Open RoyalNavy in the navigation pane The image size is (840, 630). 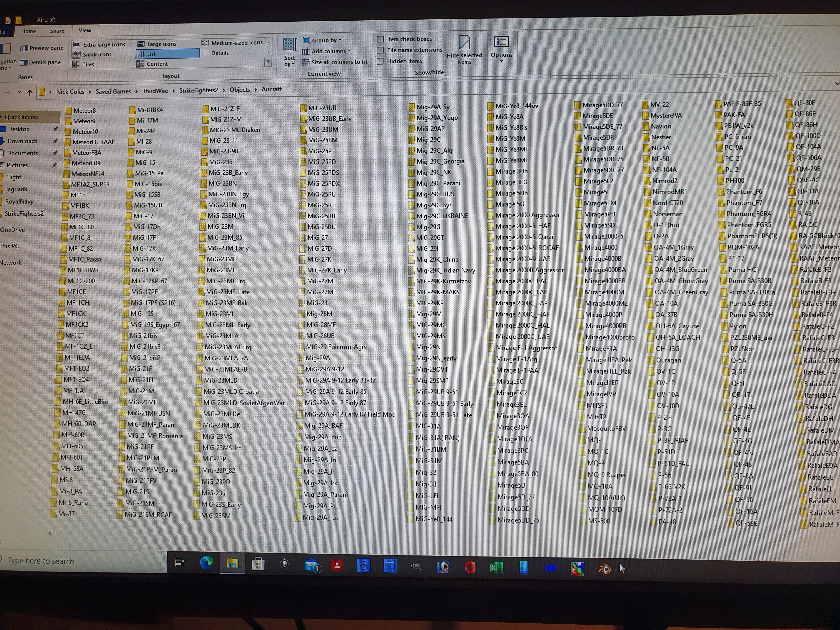(x=19, y=201)
